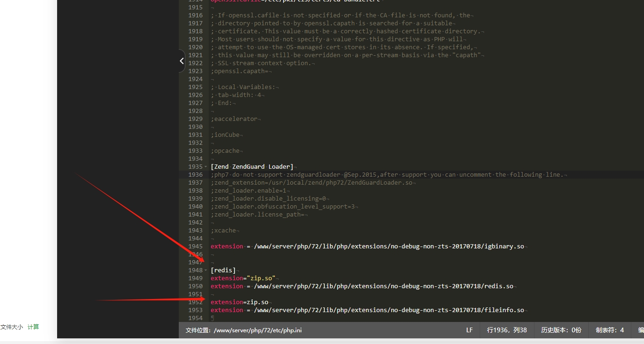Click the LF line-ending indicator in status bar
This screenshot has height=344, width=644.
[x=469, y=330]
